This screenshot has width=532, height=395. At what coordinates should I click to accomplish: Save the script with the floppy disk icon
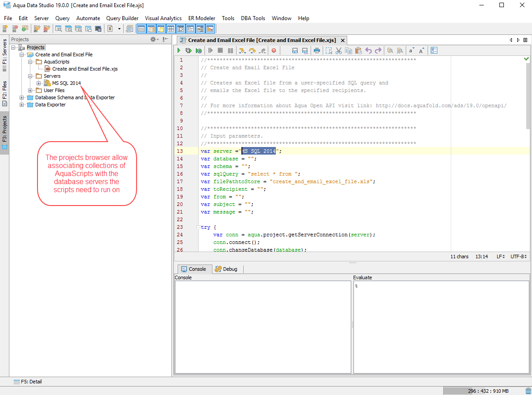click(295, 50)
